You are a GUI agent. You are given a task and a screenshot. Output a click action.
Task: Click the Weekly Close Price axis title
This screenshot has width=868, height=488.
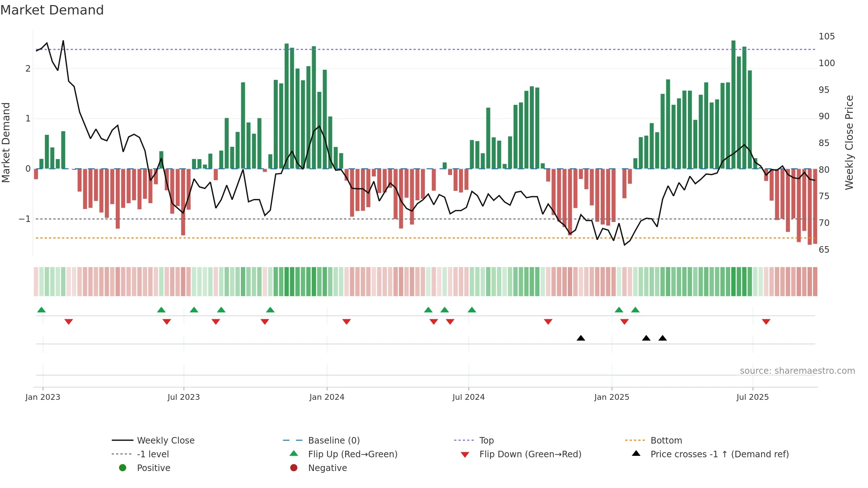click(x=849, y=142)
